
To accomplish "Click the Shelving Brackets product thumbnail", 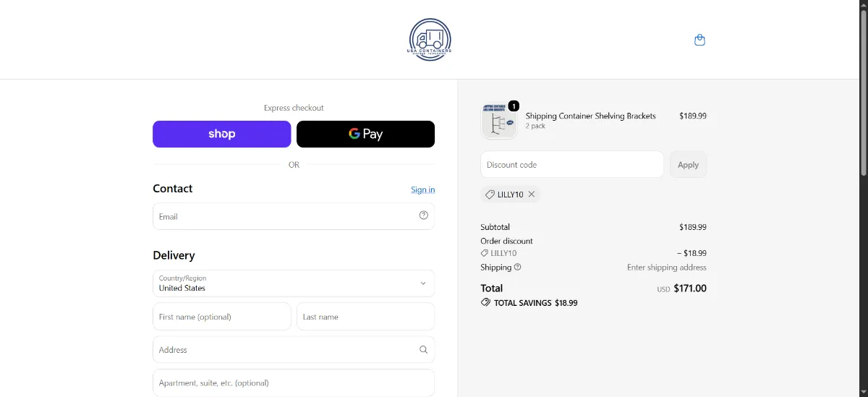I will (x=499, y=121).
